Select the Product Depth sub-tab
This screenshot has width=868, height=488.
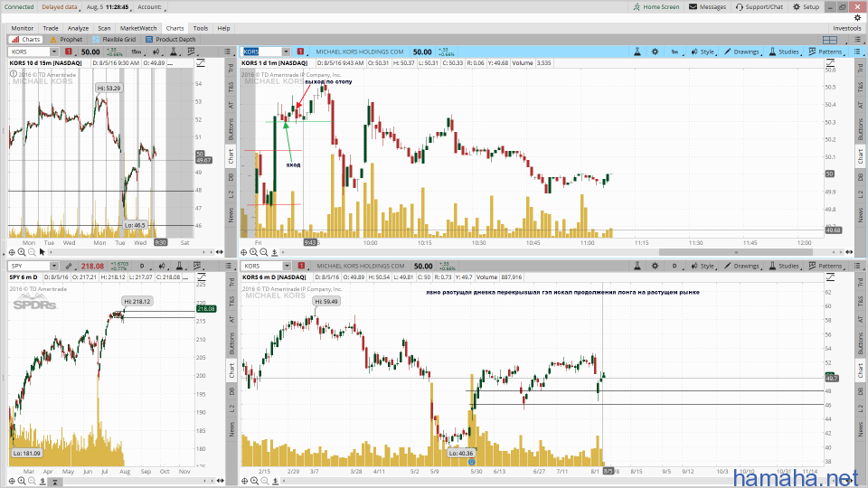(171, 39)
